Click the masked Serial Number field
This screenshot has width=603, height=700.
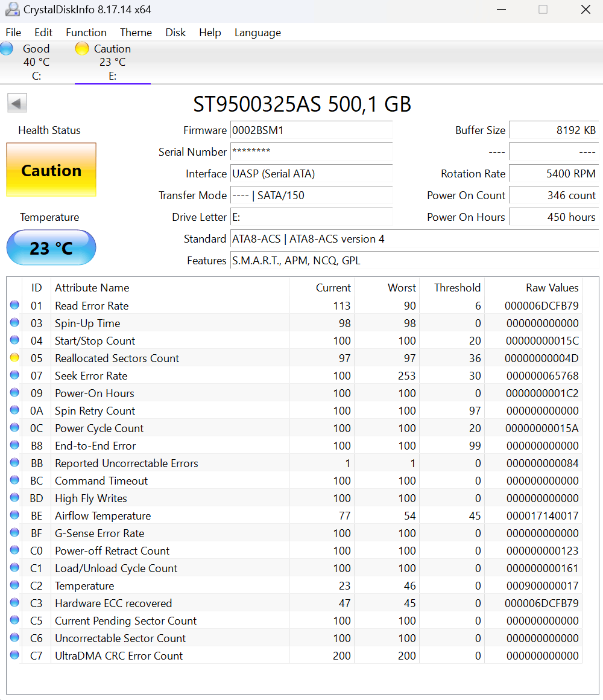pos(311,152)
